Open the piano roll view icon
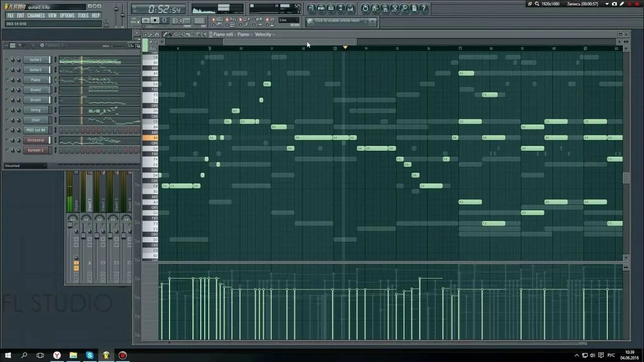Image resolution: width=644 pixels, height=362 pixels. click(x=331, y=8)
